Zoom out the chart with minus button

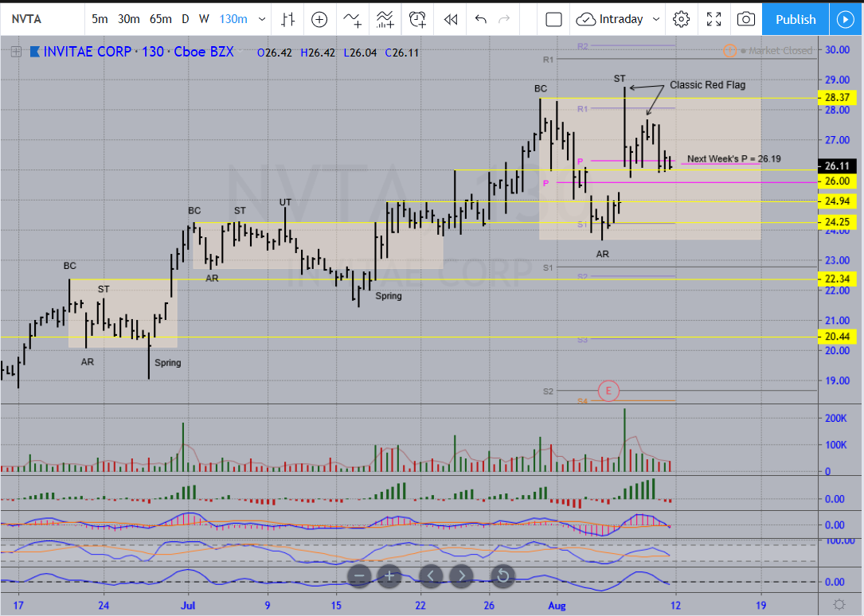click(359, 575)
